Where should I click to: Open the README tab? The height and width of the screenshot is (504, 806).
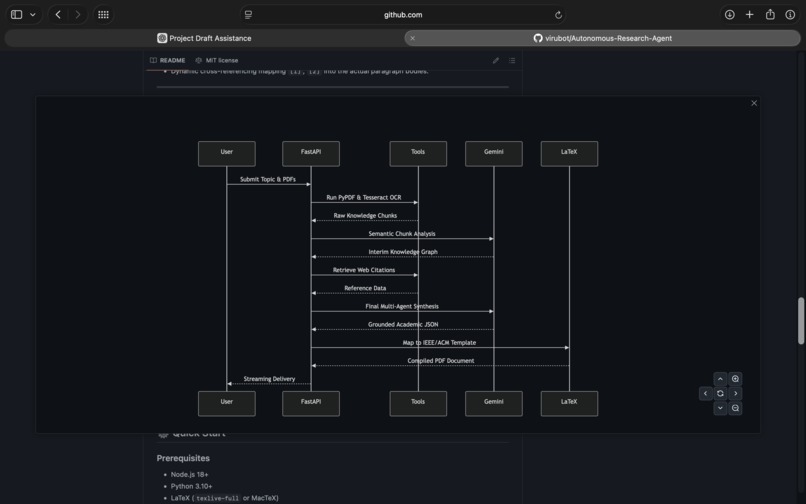[168, 60]
